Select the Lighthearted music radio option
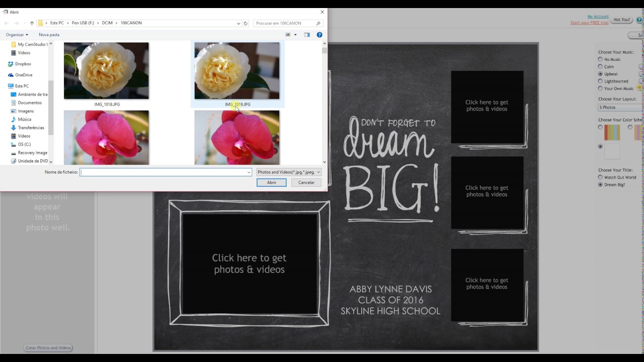644x362 pixels. pyautogui.click(x=600, y=81)
